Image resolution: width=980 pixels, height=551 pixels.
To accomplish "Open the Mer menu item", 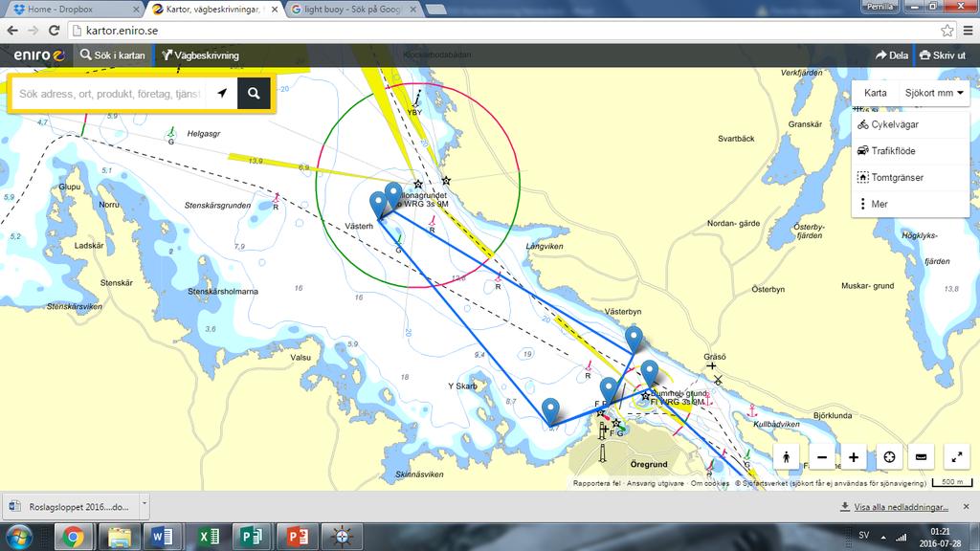I will click(x=910, y=204).
